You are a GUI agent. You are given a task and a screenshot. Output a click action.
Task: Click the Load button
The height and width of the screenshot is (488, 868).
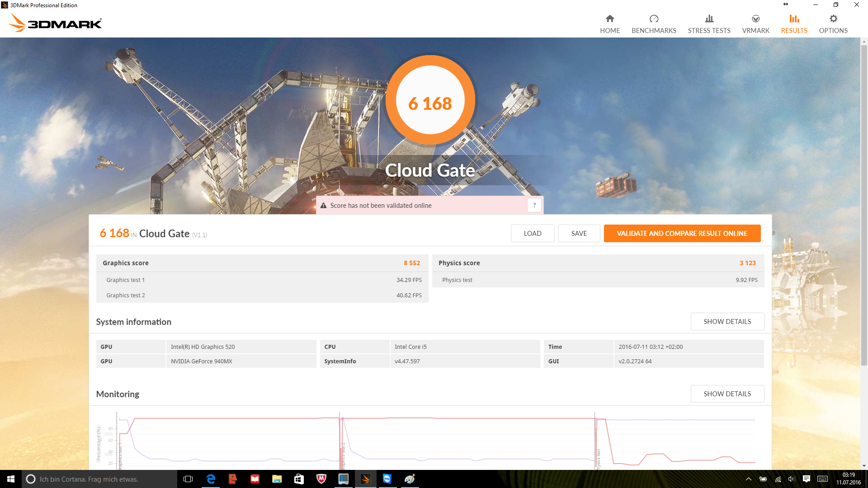point(532,234)
